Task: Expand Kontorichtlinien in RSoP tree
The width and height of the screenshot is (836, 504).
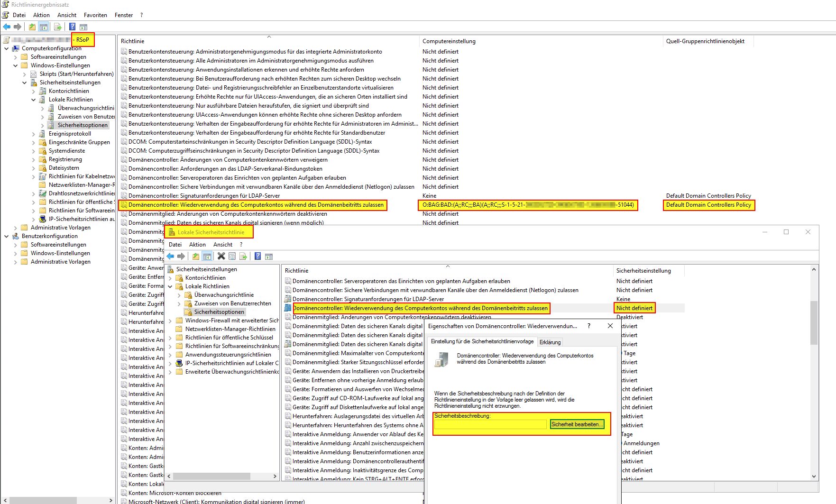Action: point(33,91)
